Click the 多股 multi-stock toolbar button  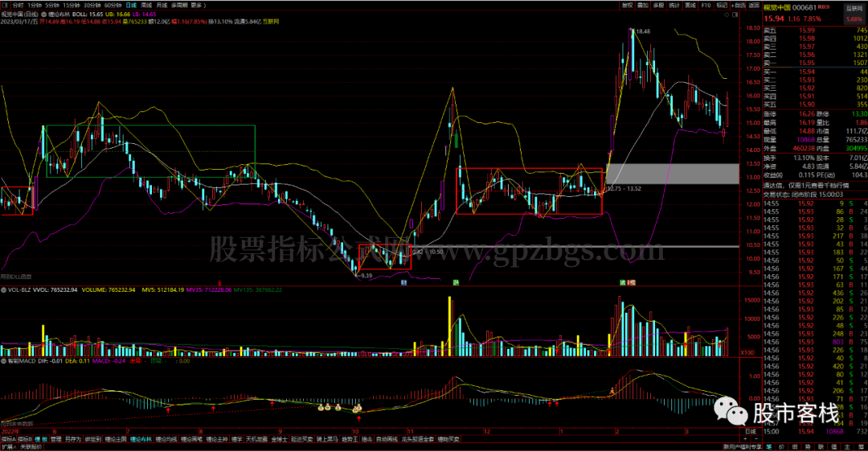(x=658, y=5)
